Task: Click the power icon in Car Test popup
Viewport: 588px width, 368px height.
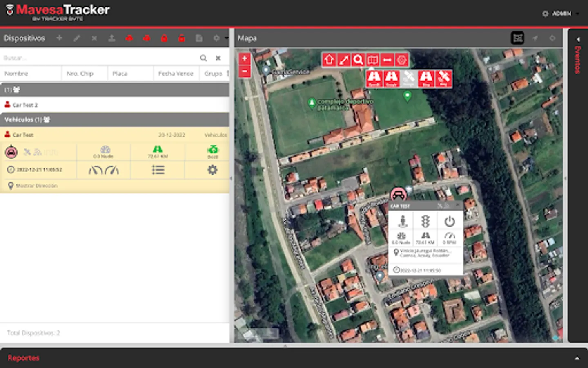Action: point(450,221)
